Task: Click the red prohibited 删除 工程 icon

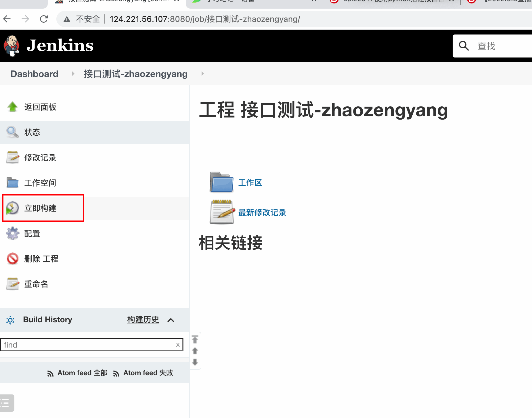Action: 12,259
